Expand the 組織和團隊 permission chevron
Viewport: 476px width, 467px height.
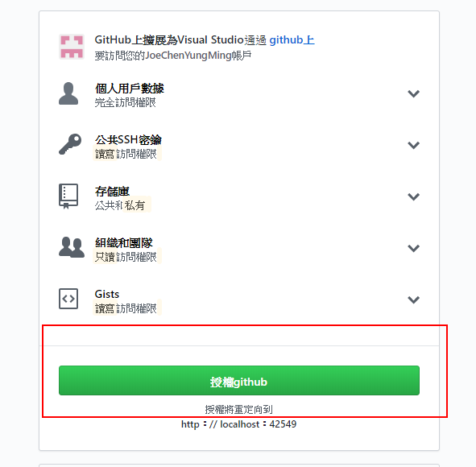(x=413, y=249)
